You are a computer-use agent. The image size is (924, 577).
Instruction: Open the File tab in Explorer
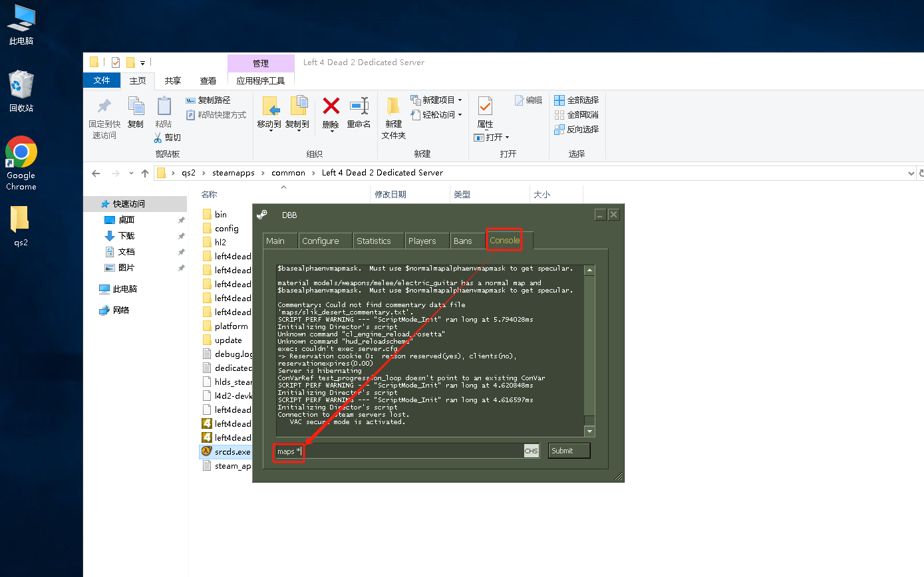[x=102, y=80]
